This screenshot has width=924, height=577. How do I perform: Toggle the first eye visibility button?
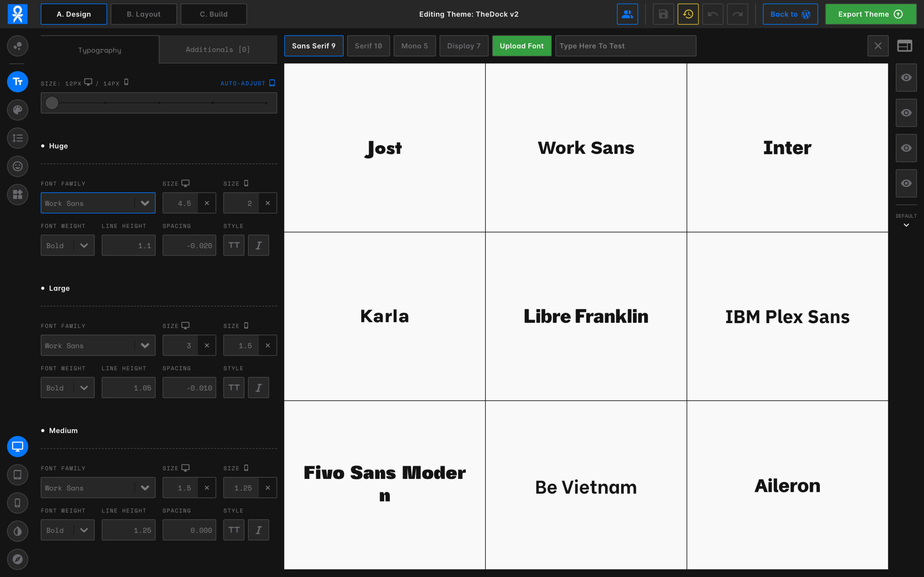click(x=906, y=78)
